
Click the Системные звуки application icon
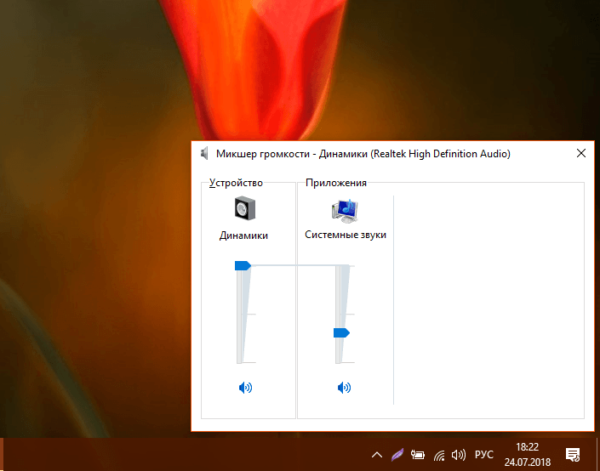pos(345,211)
